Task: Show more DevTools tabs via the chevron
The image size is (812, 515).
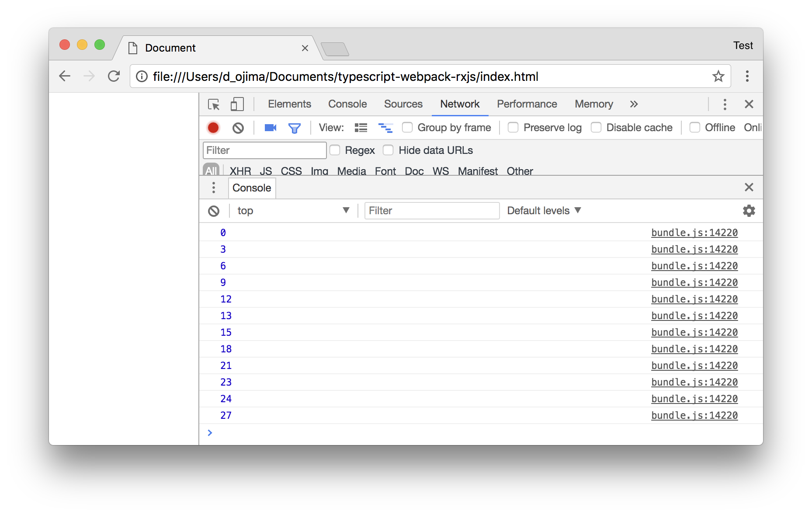Action: click(x=634, y=104)
